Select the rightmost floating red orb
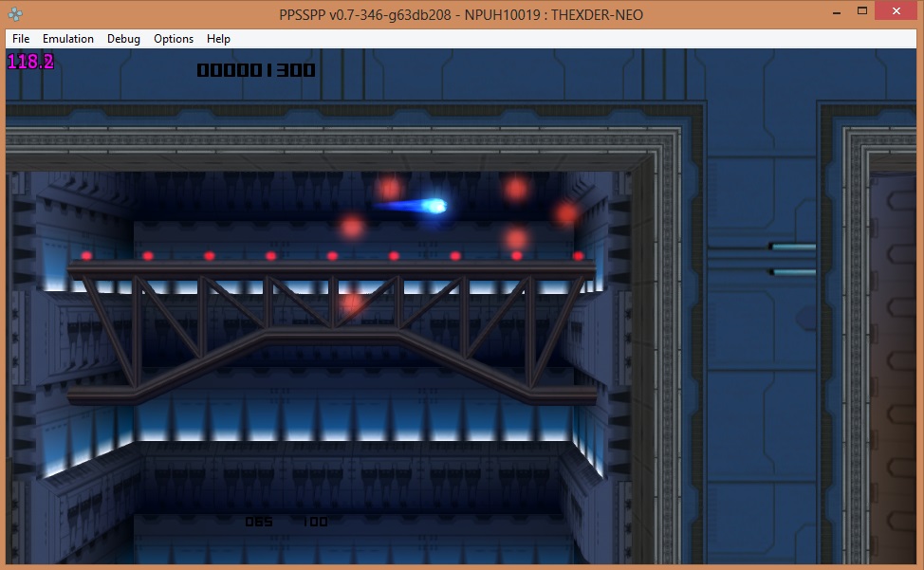The width and height of the screenshot is (924, 570). point(567,213)
